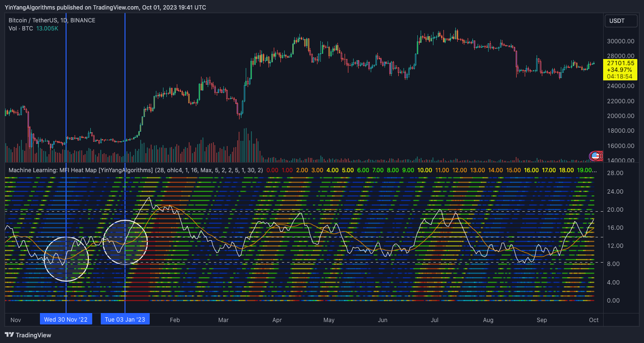Image resolution: width=644 pixels, height=343 pixels.
Task: Open the US flag economic event marker
Action: (595, 156)
